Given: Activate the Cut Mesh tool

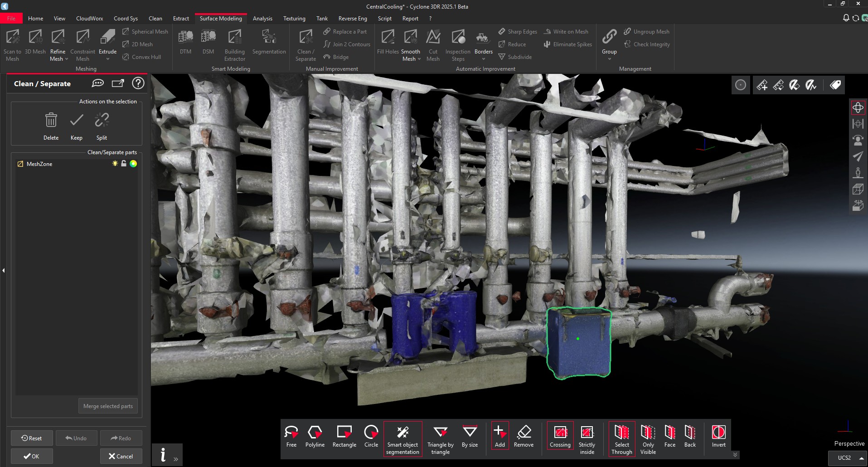Looking at the screenshot, I should (433, 43).
